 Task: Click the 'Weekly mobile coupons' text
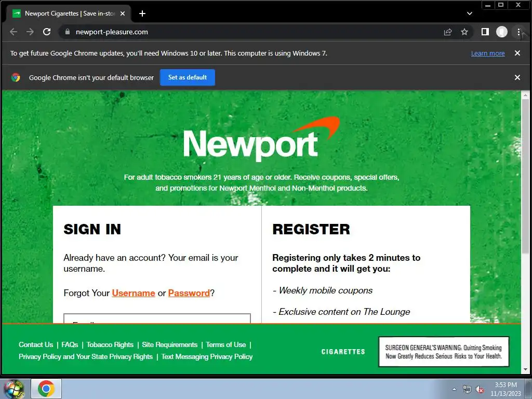coord(326,290)
